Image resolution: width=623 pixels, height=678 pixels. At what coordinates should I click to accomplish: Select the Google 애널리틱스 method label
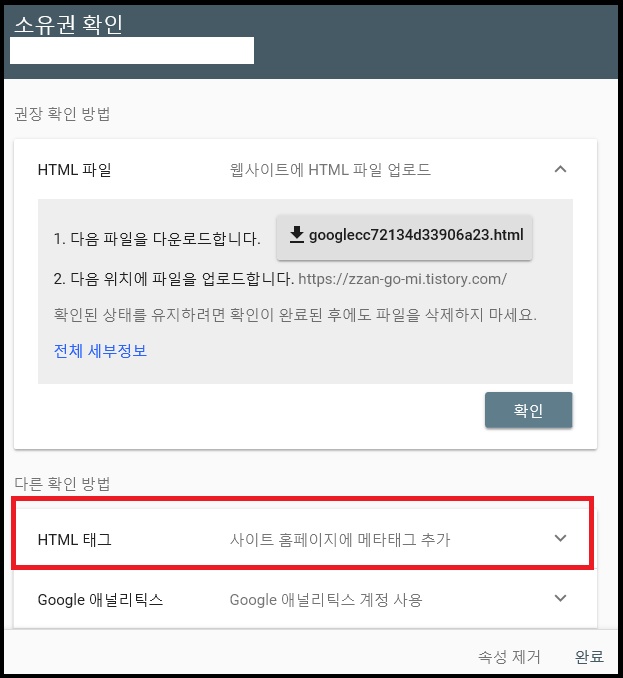[100, 600]
